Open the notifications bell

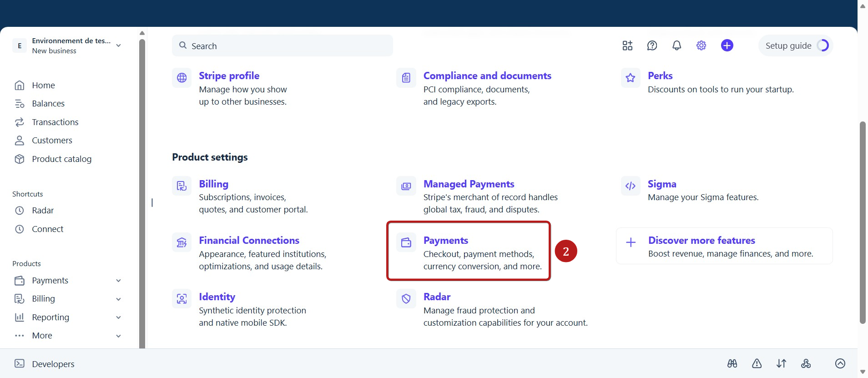(x=677, y=45)
